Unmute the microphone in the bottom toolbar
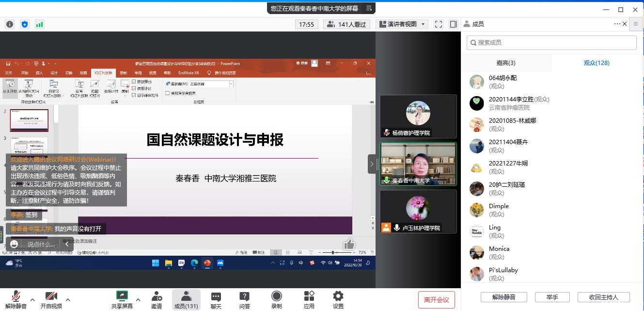Viewport: 644px width, 311px height. tap(16, 299)
